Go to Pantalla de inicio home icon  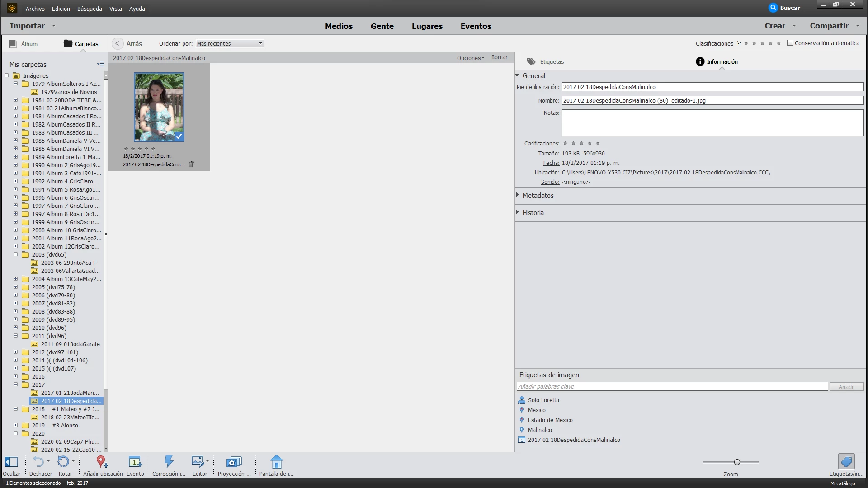click(x=276, y=462)
